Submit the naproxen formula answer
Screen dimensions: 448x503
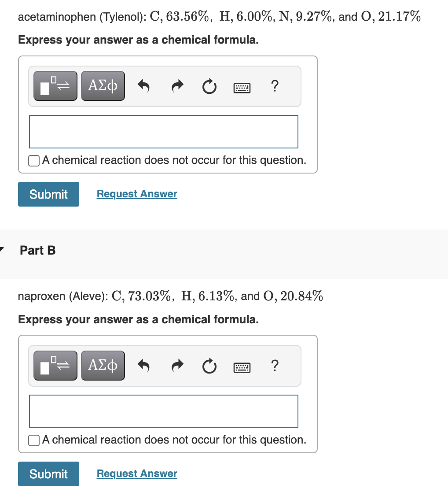coord(48,473)
